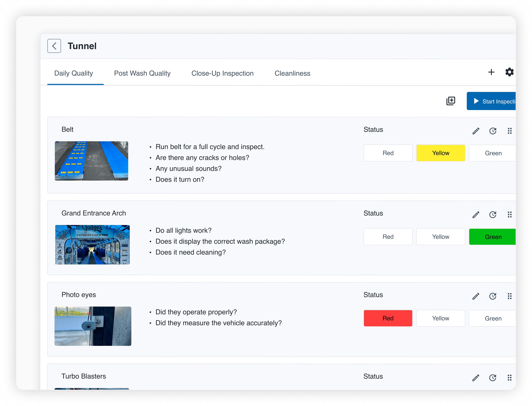Click the drag handle for Photo eyes
The width and height of the screenshot is (532, 406).
pyautogui.click(x=510, y=296)
